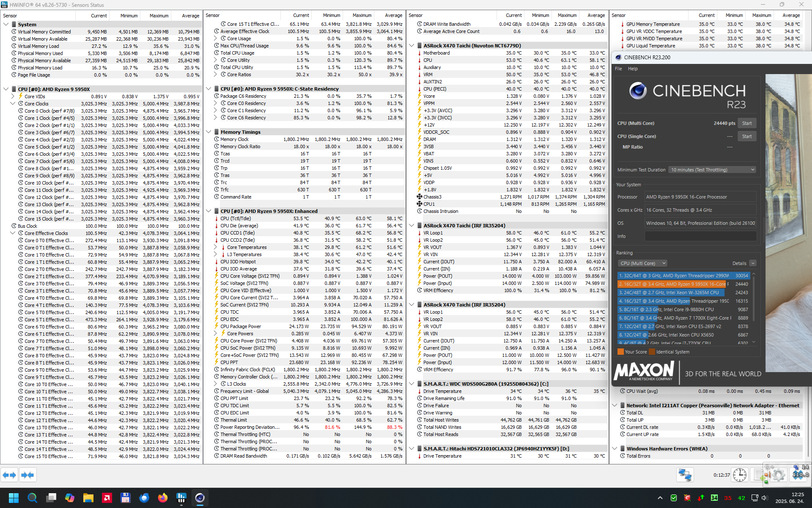Open Windows Search from the taskbar
The height and width of the screenshot is (508, 812).
tap(33, 498)
